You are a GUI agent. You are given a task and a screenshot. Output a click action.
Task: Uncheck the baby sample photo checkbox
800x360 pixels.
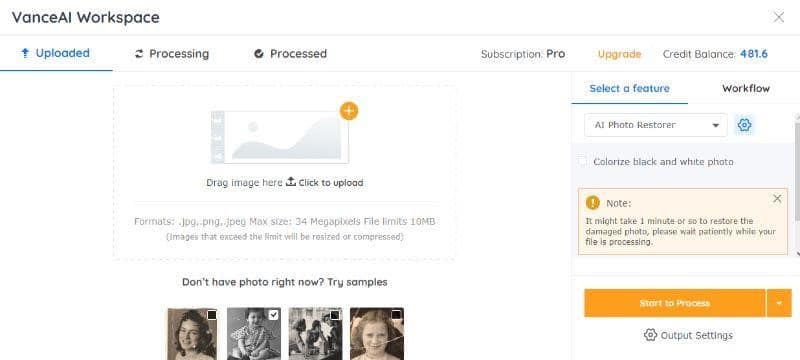coord(274,315)
